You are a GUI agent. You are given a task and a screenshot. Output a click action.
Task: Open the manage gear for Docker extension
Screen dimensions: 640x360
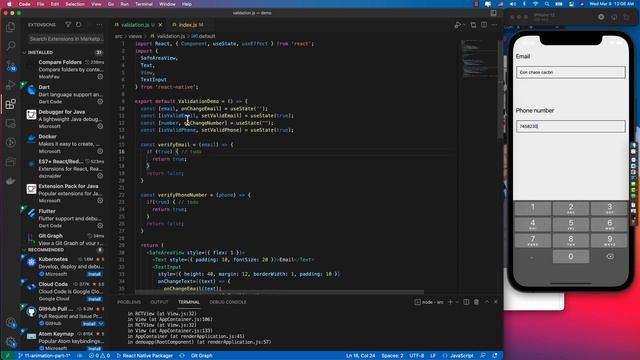click(100, 151)
